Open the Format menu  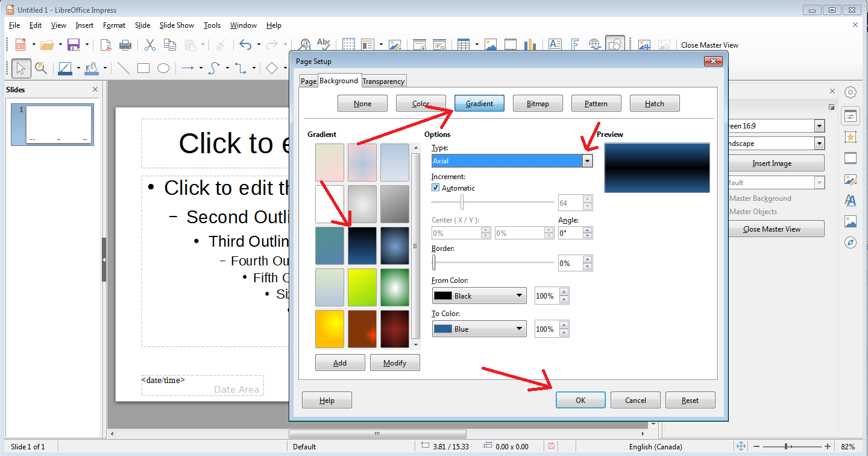114,25
